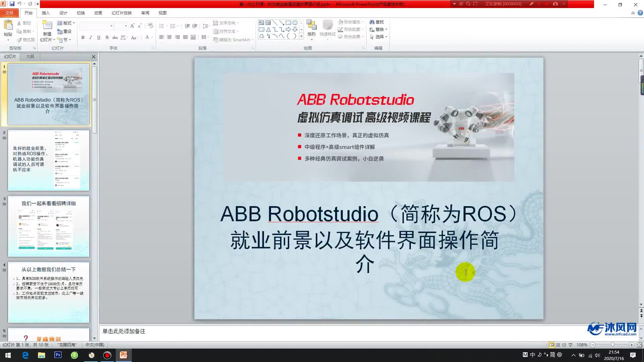Select the Text Box shape
Viewport: 644px width, 362px height.
(x=261, y=23)
